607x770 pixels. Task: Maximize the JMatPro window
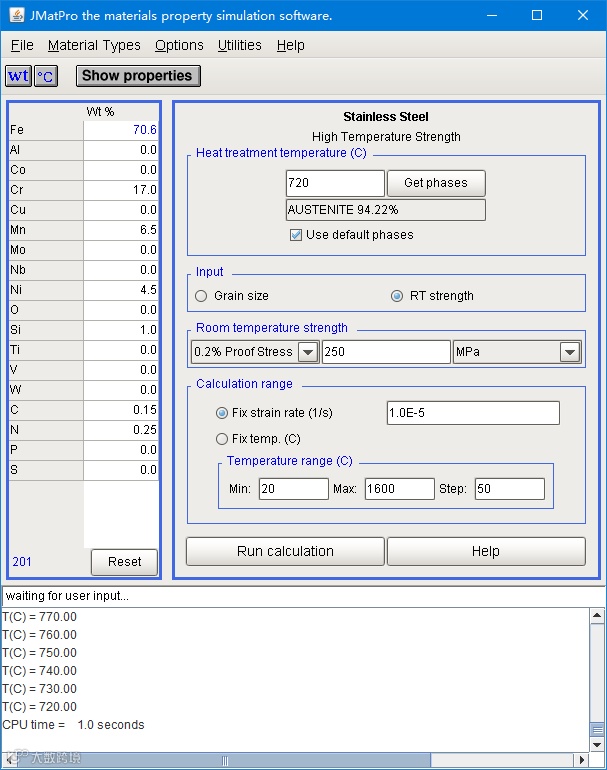pos(537,15)
